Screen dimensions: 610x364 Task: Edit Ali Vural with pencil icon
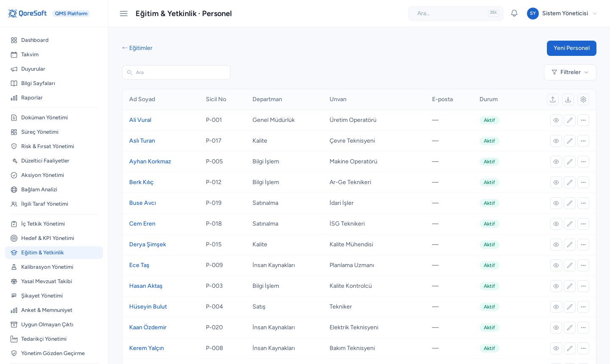pyautogui.click(x=570, y=120)
